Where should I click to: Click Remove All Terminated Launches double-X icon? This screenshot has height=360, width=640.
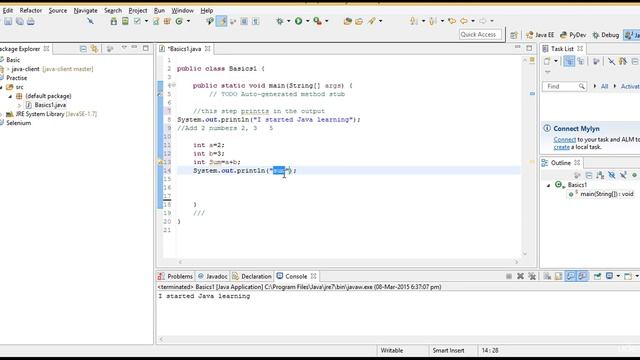tap(532, 276)
